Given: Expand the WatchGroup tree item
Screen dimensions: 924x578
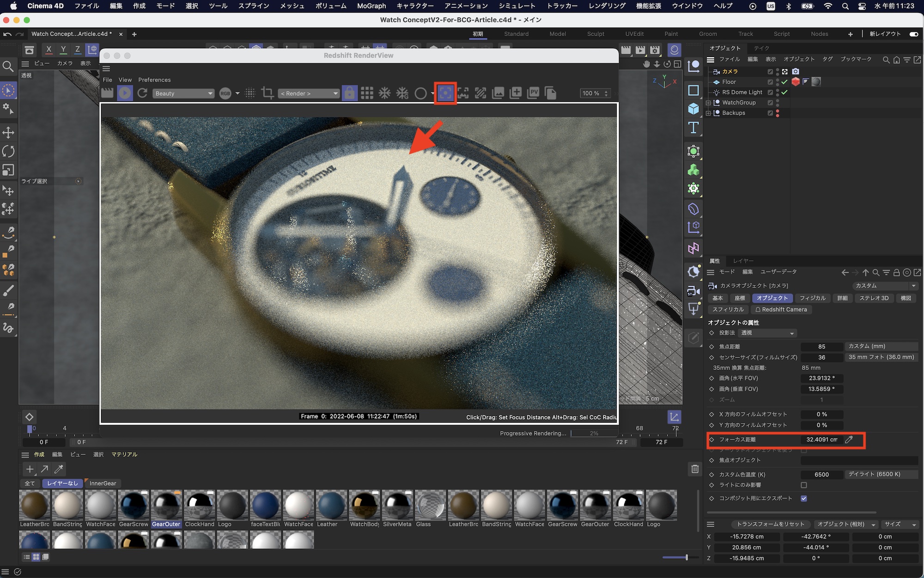Looking at the screenshot, I should click(708, 103).
